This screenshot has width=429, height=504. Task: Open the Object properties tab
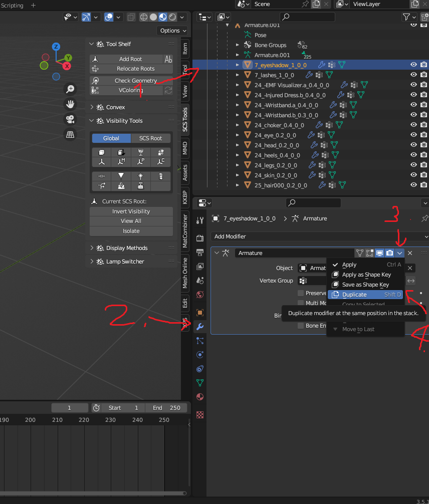tap(199, 313)
